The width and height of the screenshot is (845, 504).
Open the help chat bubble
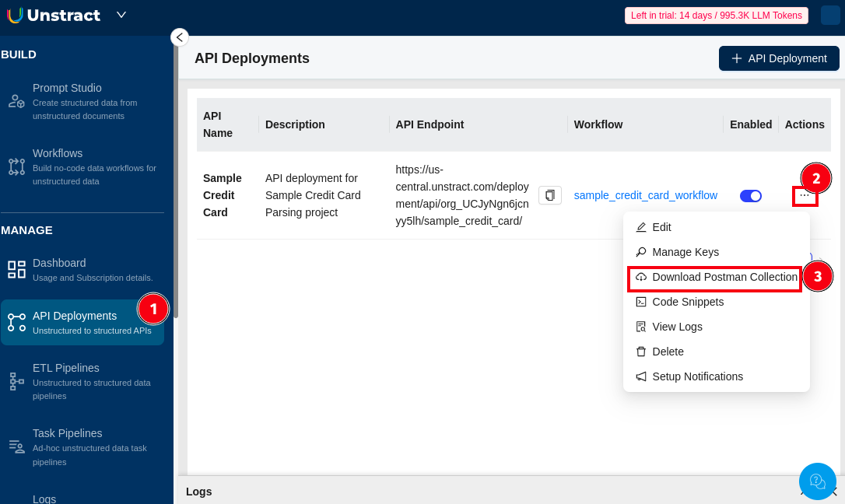pyautogui.click(x=818, y=481)
